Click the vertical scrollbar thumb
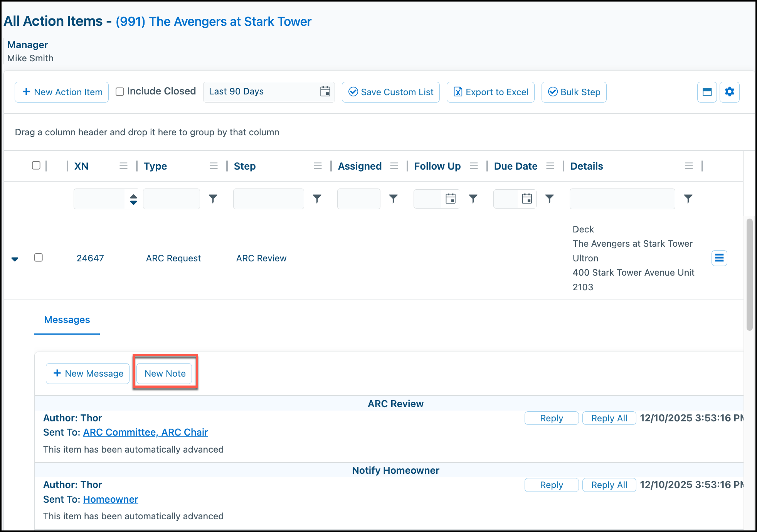The width and height of the screenshot is (757, 532). point(749,274)
